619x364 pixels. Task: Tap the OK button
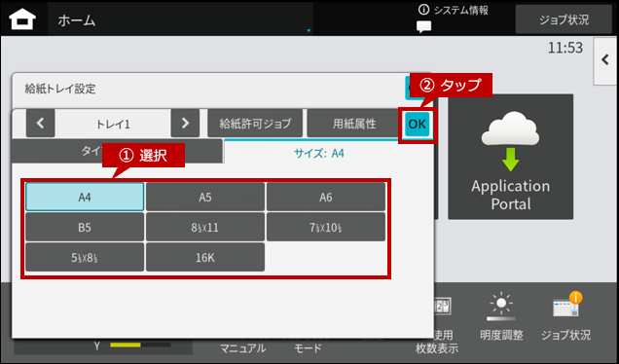pyautogui.click(x=418, y=125)
